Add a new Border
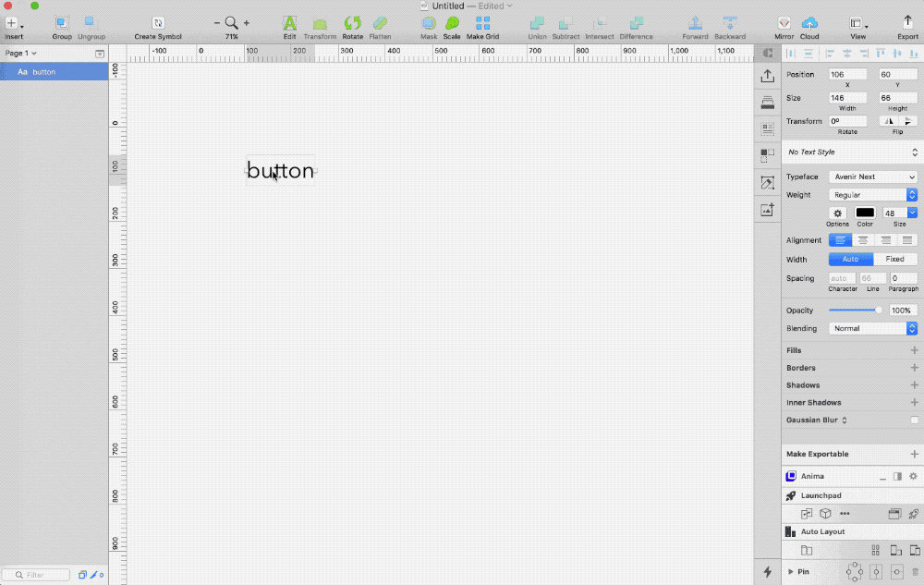Image resolution: width=924 pixels, height=585 pixels. point(914,368)
